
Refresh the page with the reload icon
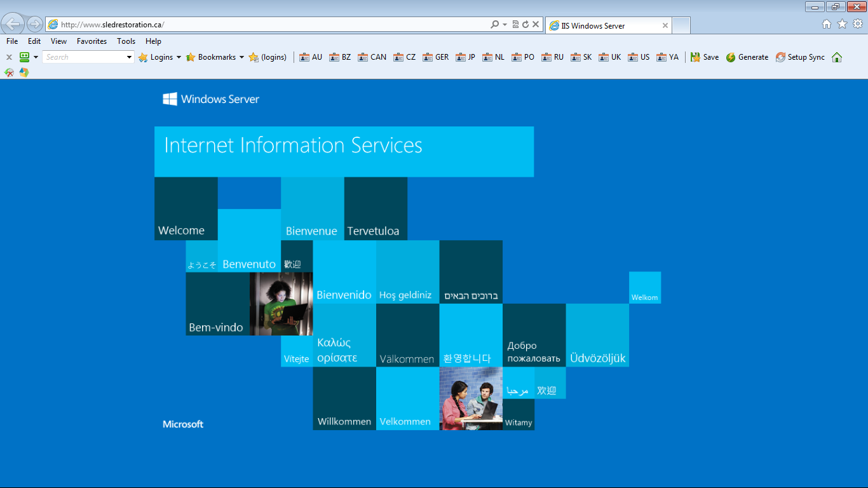coord(526,25)
